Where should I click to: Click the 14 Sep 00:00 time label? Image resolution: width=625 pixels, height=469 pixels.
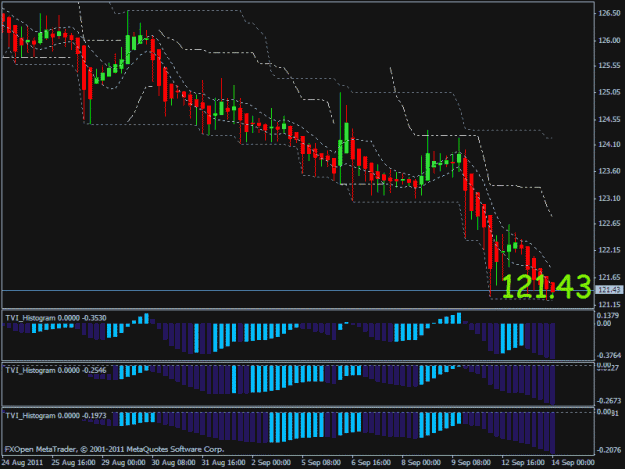point(573,462)
